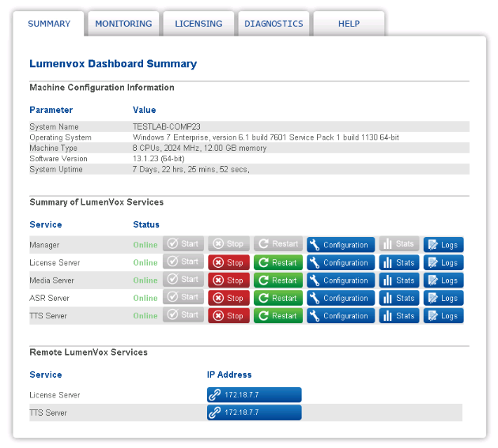Image resolution: width=498 pixels, height=448 pixels.
Task: Click the disabled Manager Restart button
Action: coord(278,244)
